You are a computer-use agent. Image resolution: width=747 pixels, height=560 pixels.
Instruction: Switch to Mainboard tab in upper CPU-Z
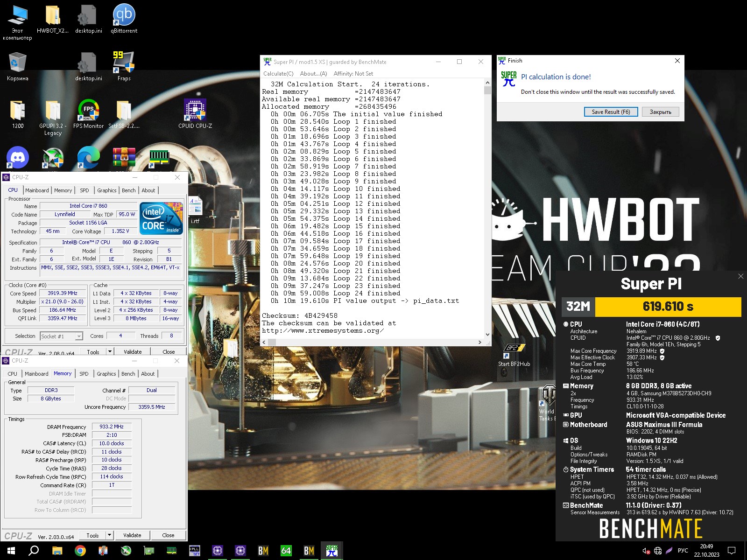pyautogui.click(x=37, y=190)
